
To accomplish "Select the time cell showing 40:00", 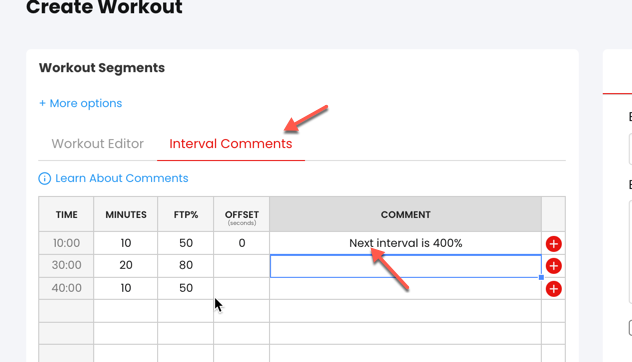I will click(67, 288).
